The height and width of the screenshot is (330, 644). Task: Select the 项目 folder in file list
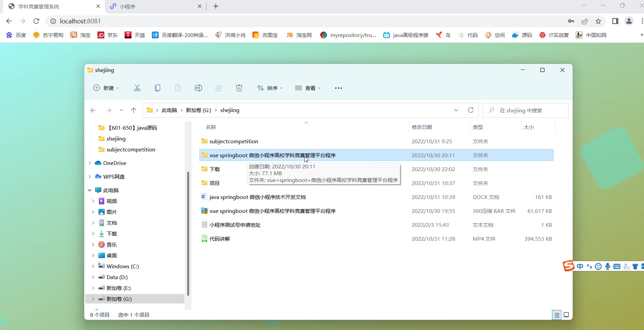pos(376,183)
